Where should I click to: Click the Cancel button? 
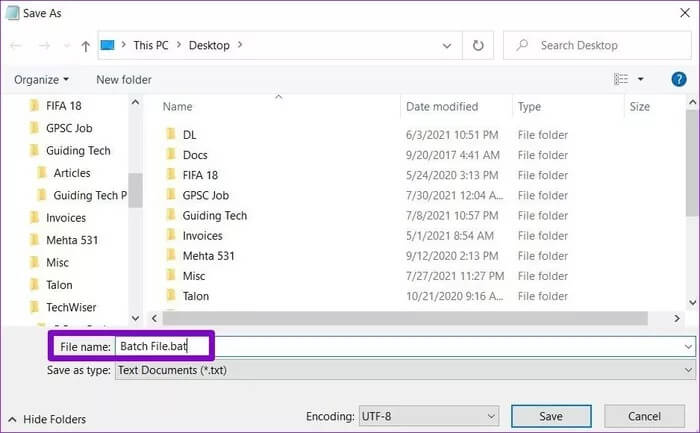tap(644, 416)
